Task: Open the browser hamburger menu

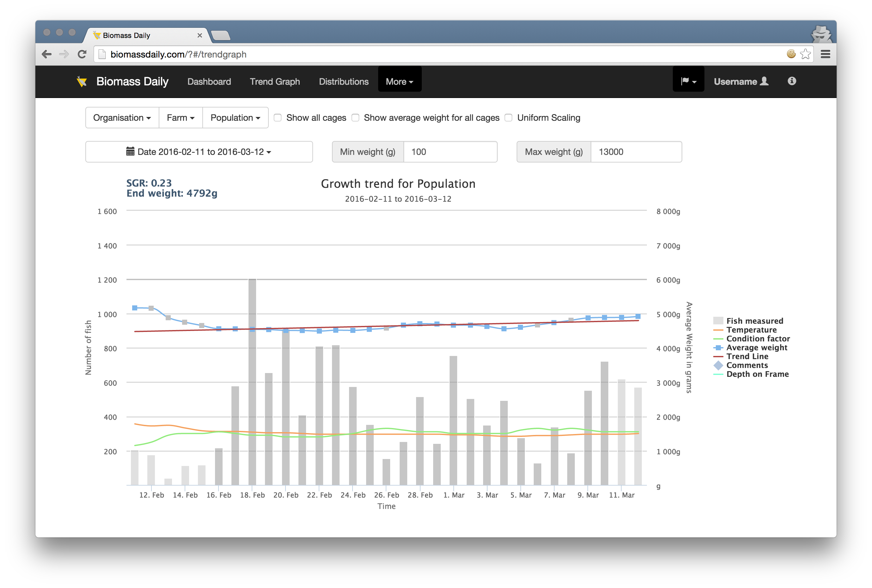Action: (825, 54)
